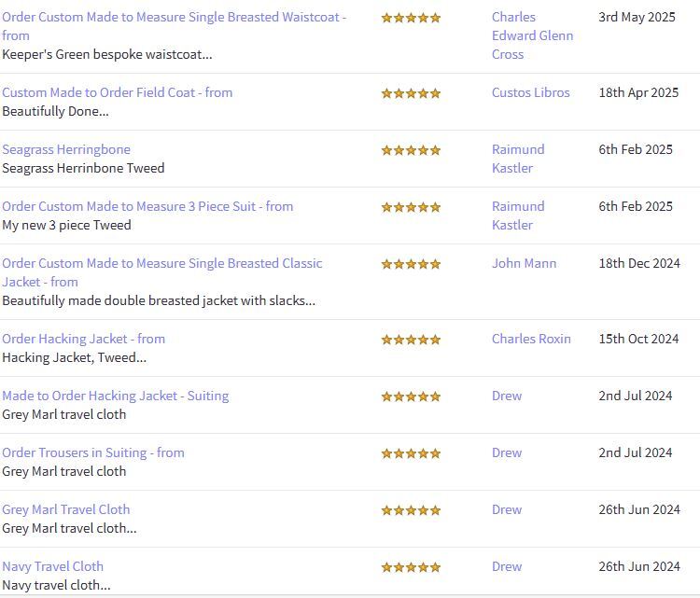700x598 pixels.
Task: Click the Seagrass Herringbone product link
Action: [66, 149]
